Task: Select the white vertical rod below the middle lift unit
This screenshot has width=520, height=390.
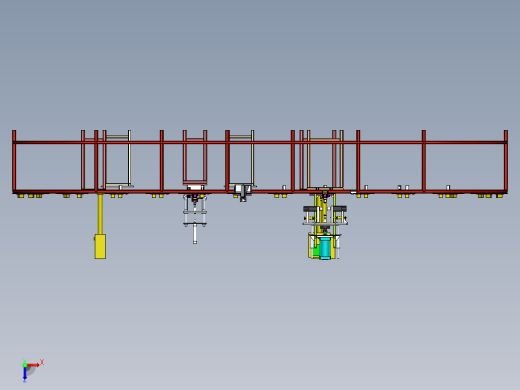Action: 195,234
